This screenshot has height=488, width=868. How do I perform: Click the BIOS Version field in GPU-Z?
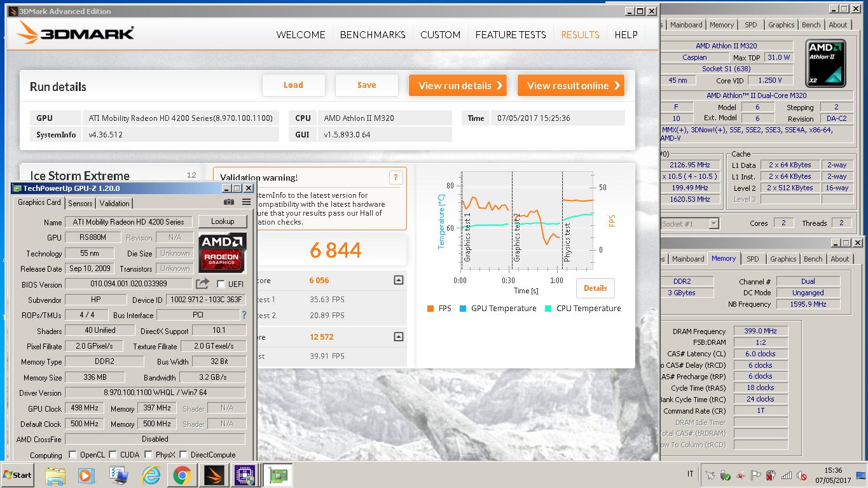click(128, 284)
